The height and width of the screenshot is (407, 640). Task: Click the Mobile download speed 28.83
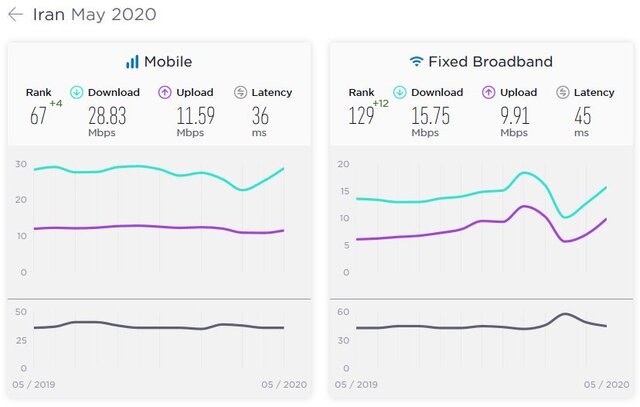[x=107, y=115]
